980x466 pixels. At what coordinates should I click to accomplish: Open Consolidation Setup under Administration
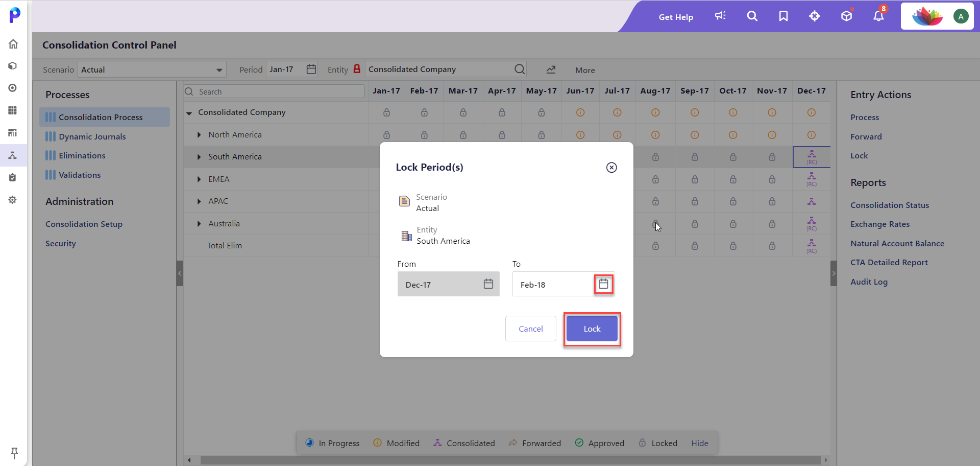84,224
